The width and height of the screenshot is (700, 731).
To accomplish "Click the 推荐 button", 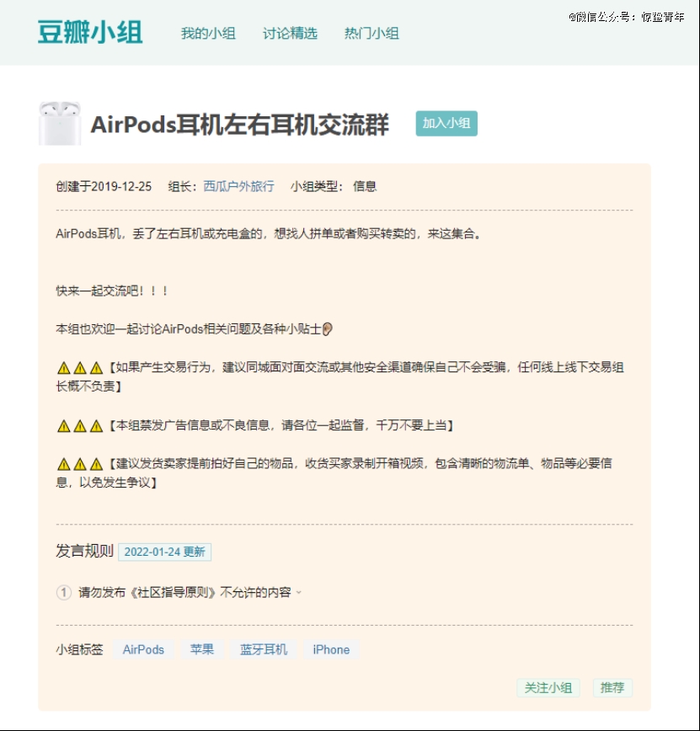I will (612, 688).
